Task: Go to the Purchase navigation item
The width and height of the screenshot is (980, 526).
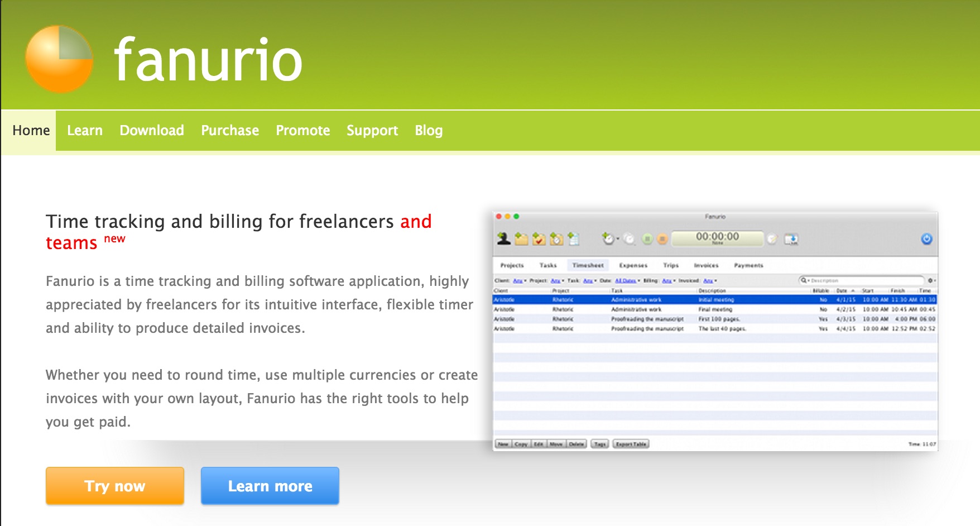Action: [x=230, y=131]
